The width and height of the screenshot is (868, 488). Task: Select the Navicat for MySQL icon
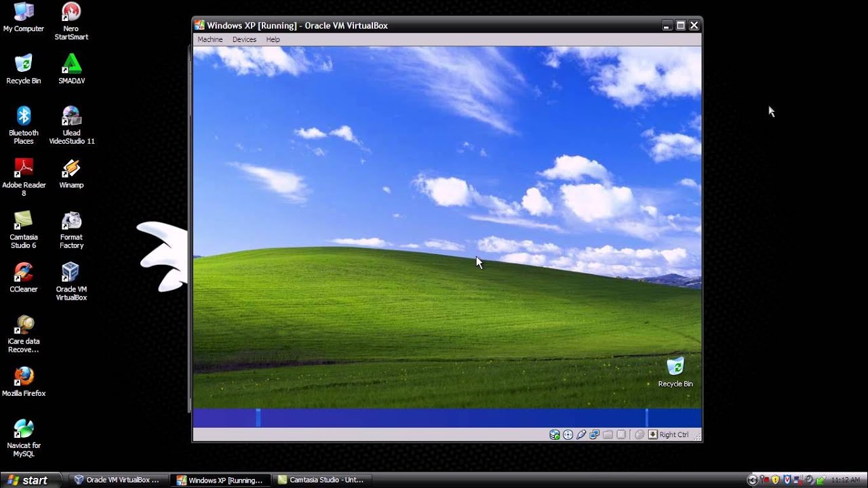pyautogui.click(x=24, y=439)
